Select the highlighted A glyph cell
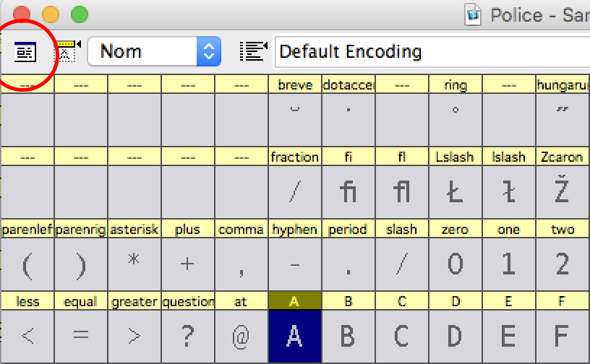Viewport: 590px width, 364px height. pos(294,337)
